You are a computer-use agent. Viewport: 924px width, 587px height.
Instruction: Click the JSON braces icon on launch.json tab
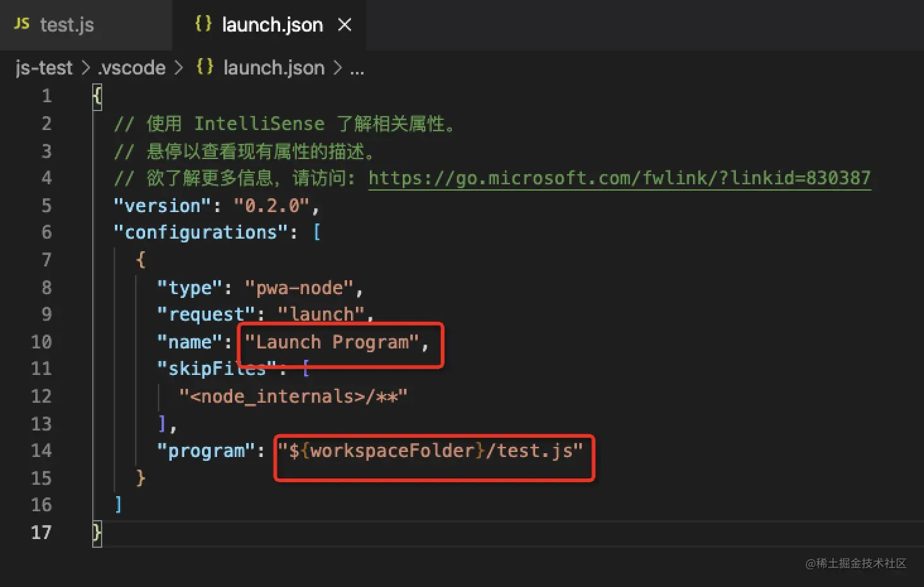tap(203, 24)
